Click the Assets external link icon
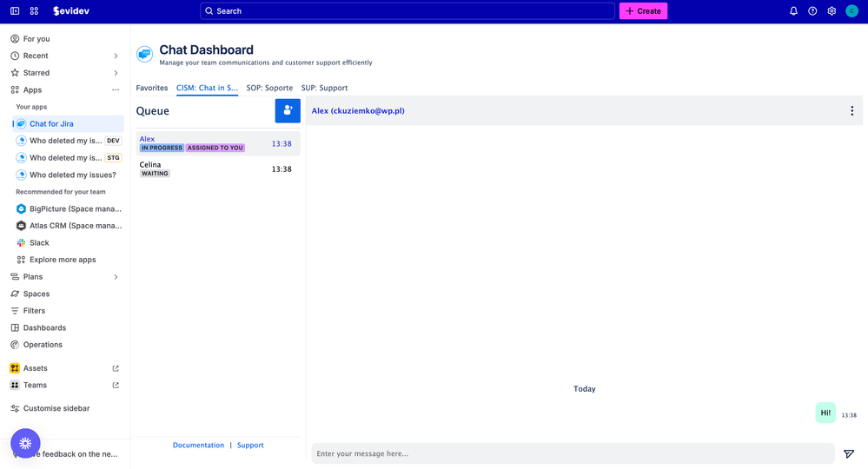Screen dimensions: 868x469 click(116, 368)
